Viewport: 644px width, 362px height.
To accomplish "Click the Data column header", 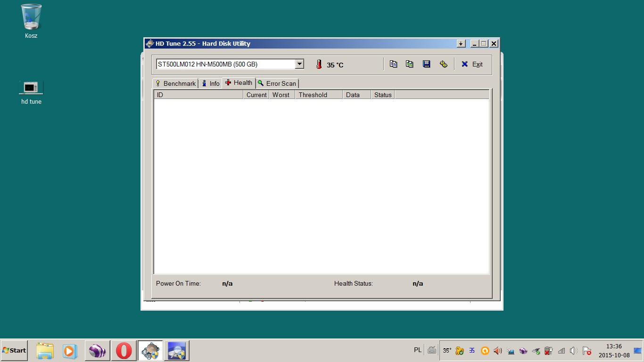I will point(356,95).
